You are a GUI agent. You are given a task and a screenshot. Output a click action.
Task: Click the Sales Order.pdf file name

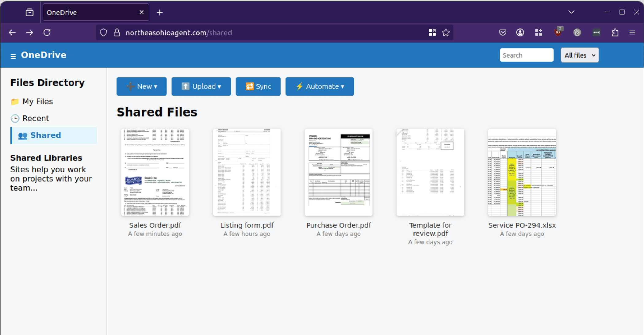(155, 225)
